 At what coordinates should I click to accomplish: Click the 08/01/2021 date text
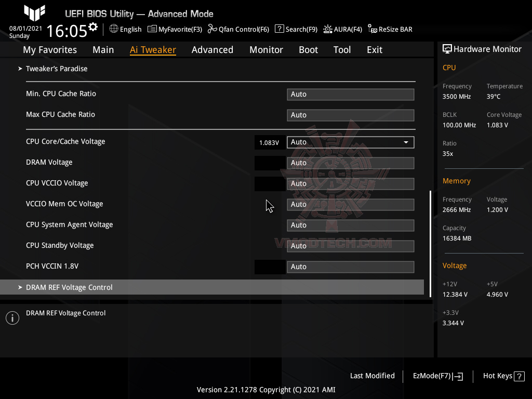click(x=25, y=29)
